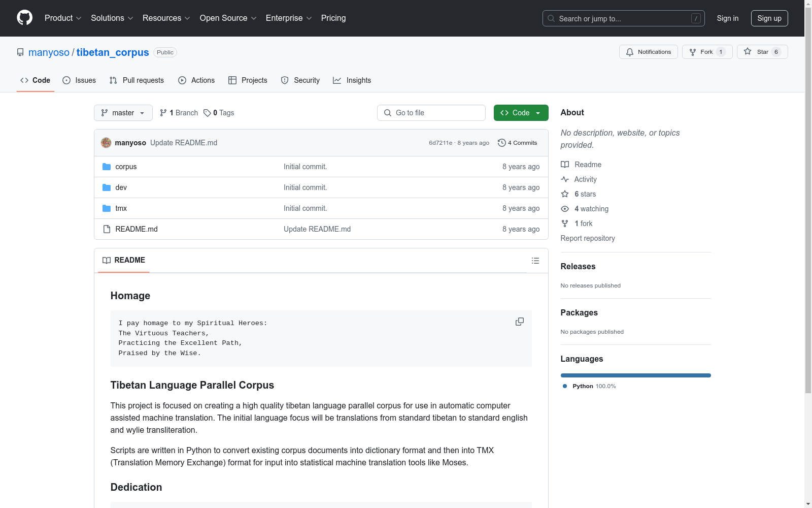Open the Open Source menu
The image size is (812, 508).
pyautogui.click(x=228, y=18)
